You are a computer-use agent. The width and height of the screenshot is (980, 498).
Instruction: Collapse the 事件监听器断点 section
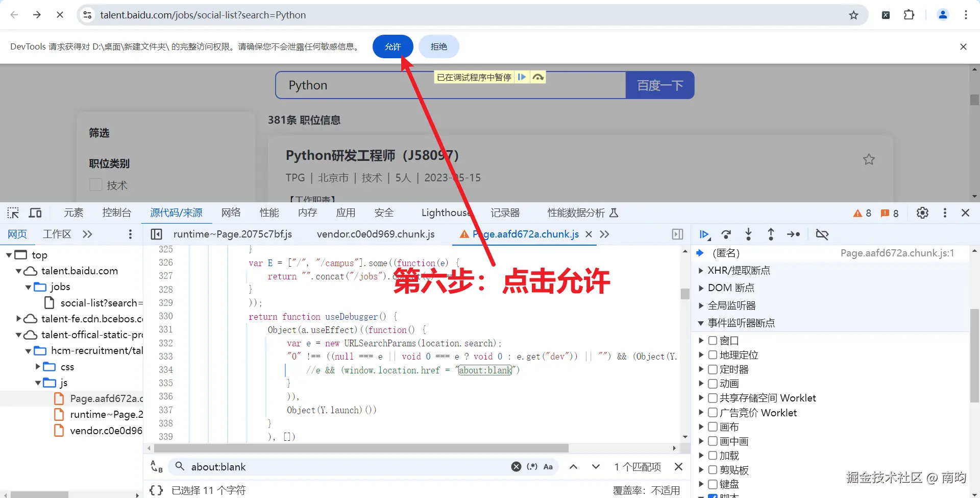coord(701,323)
